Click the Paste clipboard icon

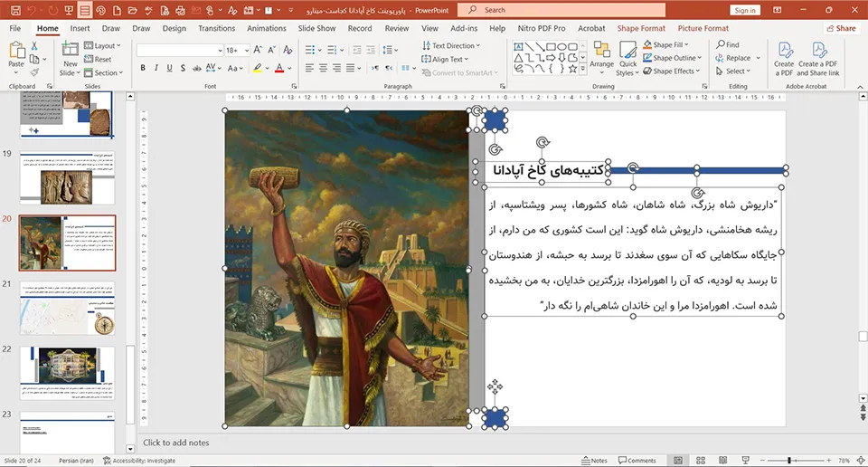pos(16,51)
